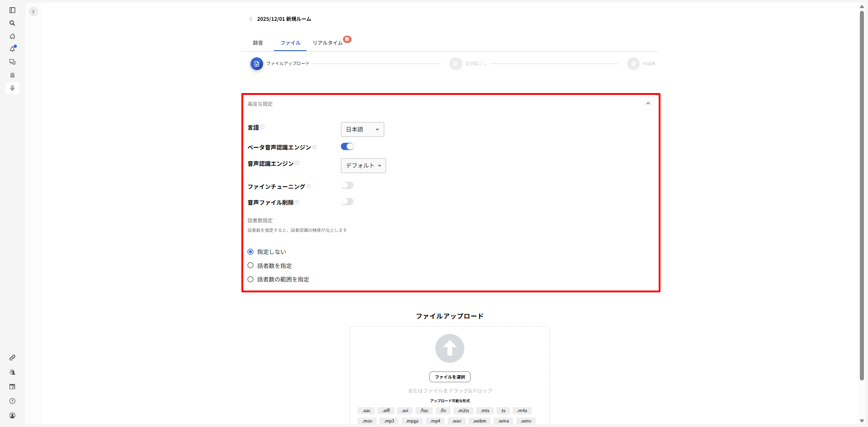The height and width of the screenshot is (427, 868).
Task: Open the user account profile icon
Action: tap(12, 416)
